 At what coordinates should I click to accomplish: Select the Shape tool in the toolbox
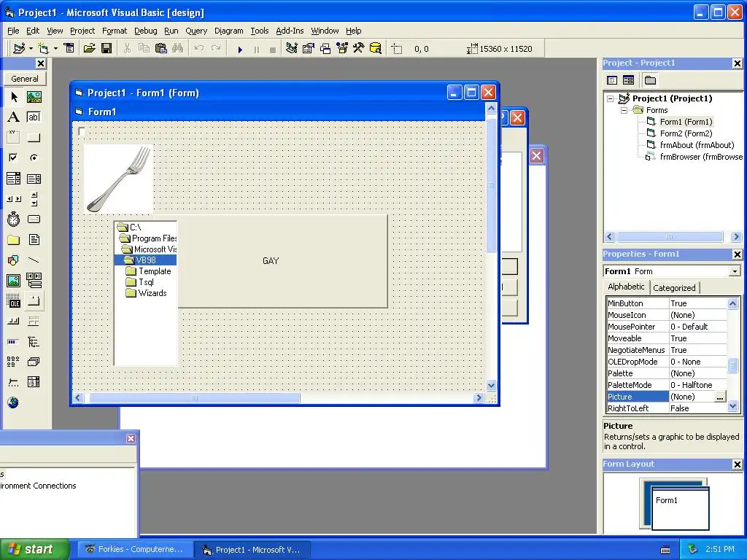(x=14, y=260)
